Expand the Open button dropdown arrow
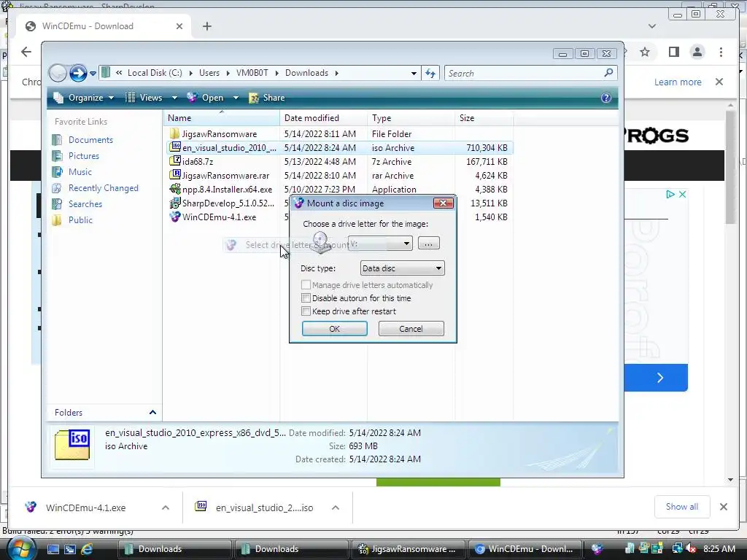 pyautogui.click(x=236, y=98)
